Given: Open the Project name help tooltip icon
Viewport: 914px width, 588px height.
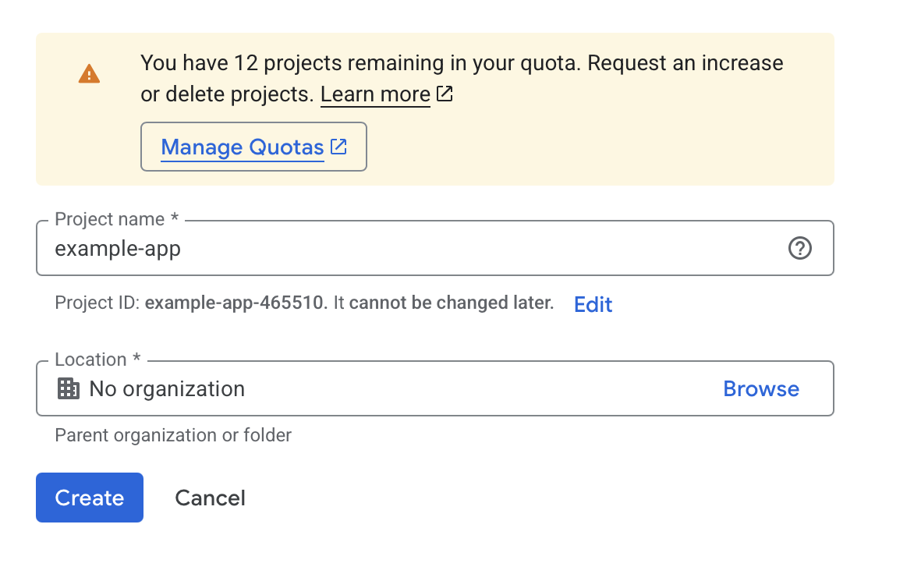Looking at the screenshot, I should pyautogui.click(x=800, y=249).
